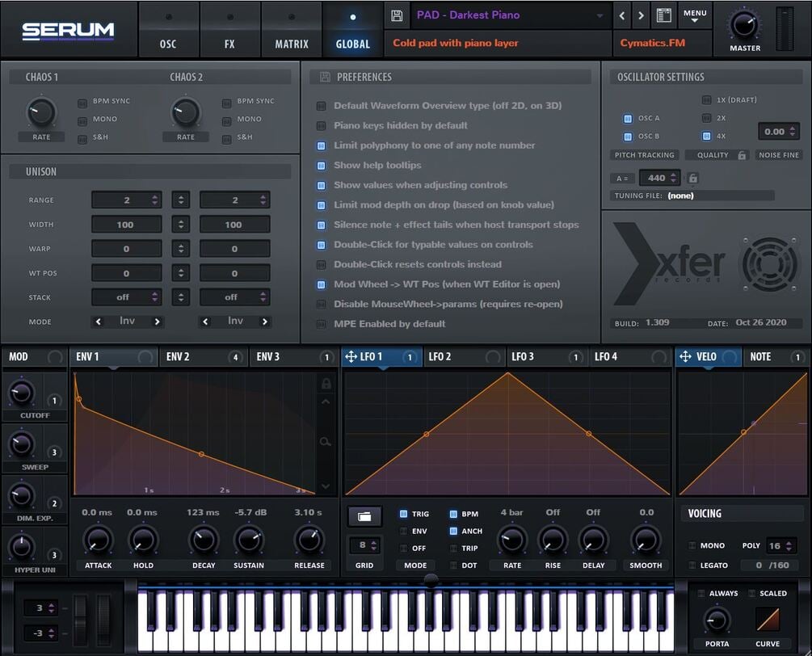This screenshot has height=656, width=812.
Task: Adjust the A= 440 tuning stepper
Action: [673, 178]
